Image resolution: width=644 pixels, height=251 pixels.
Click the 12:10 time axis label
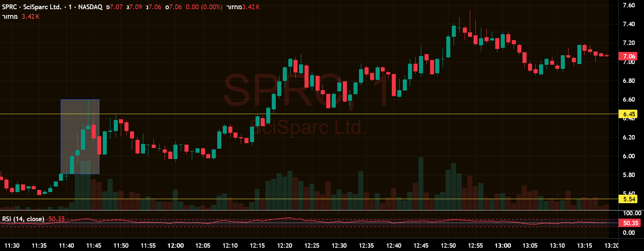click(x=230, y=245)
